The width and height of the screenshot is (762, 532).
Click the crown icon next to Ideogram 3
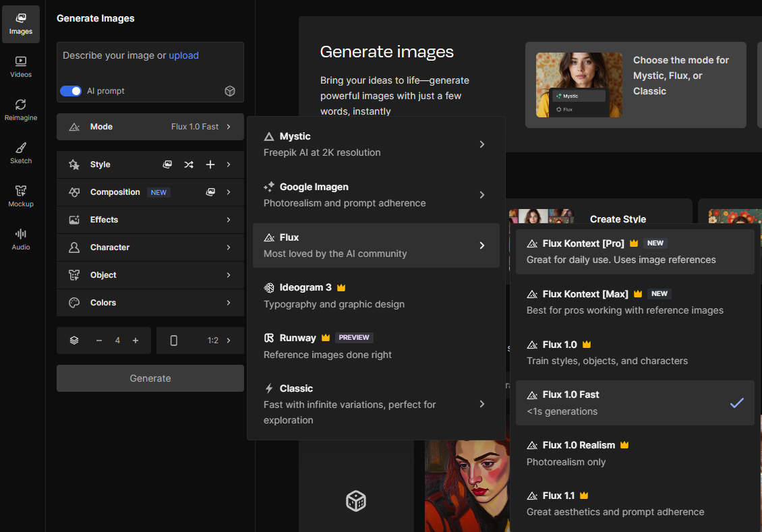click(x=341, y=288)
